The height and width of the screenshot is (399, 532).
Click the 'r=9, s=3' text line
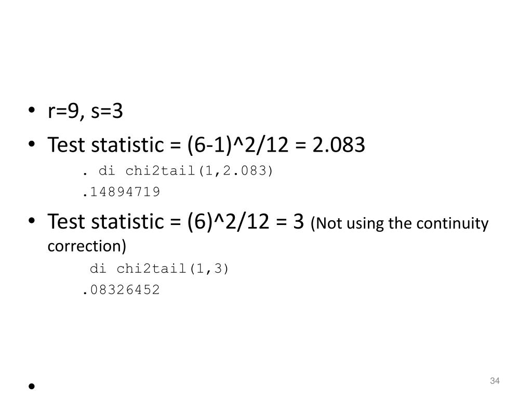click(x=85, y=111)
